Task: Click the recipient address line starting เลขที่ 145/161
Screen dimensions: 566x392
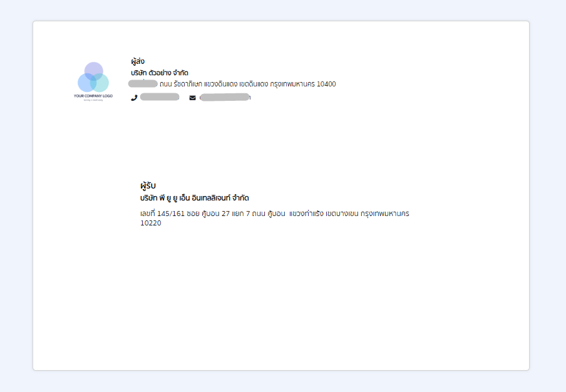Action: pyautogui.click(x=275, y=214)
